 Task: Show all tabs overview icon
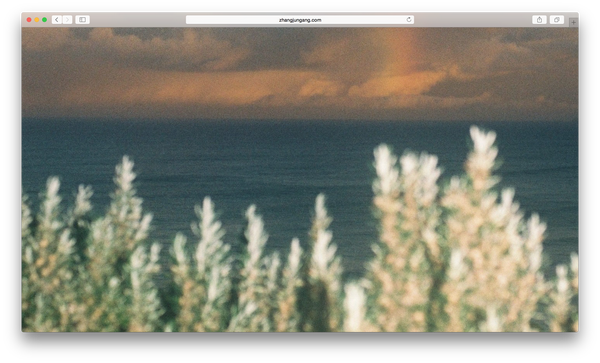pos(557,20)
